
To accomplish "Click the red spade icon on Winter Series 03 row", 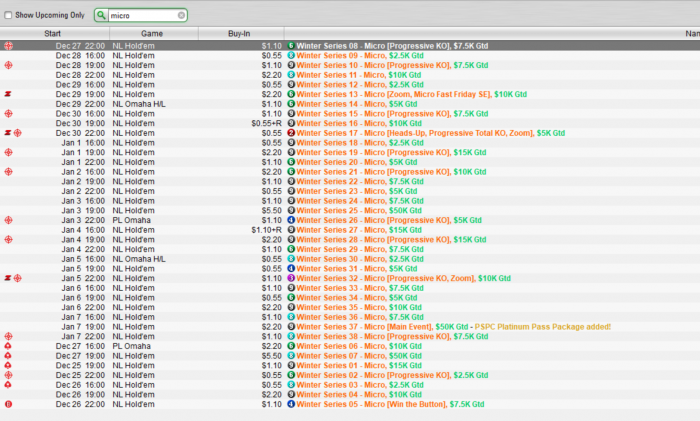I will [x=8, y=385].
